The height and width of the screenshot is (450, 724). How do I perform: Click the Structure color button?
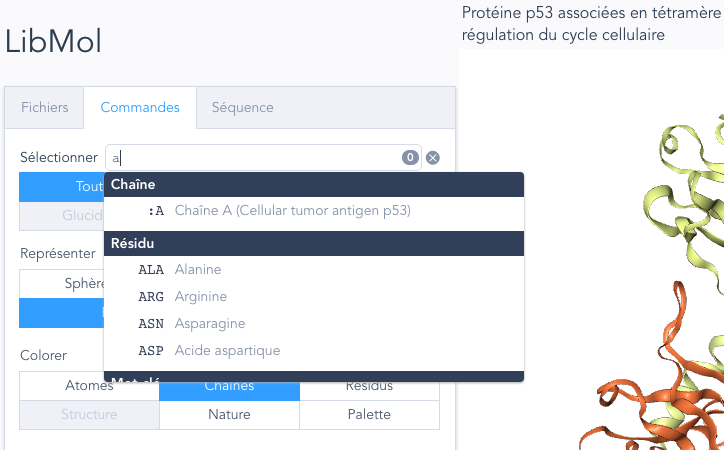(x=89, y=414)
